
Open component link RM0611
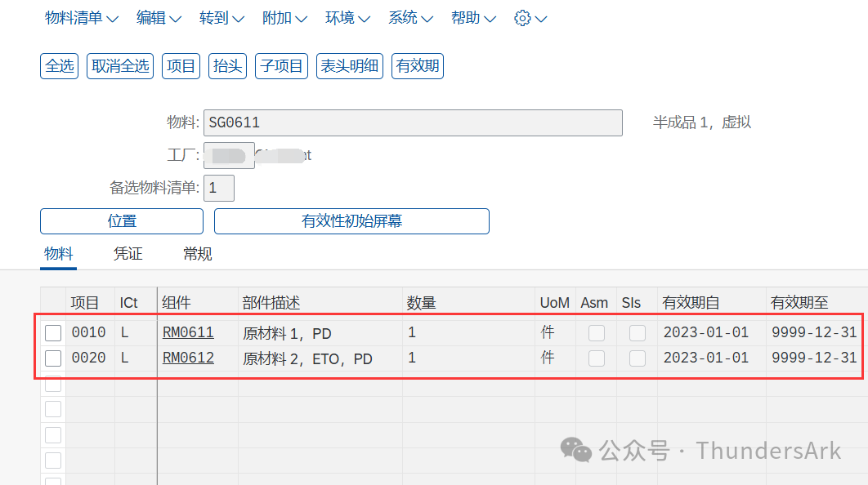pyautogui.click(x=188, y=333)
